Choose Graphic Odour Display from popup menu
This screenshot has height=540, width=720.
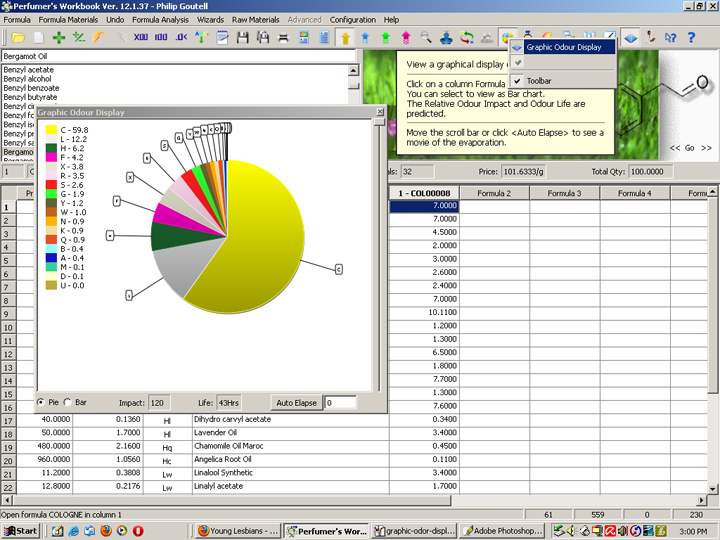pos(562,47)
